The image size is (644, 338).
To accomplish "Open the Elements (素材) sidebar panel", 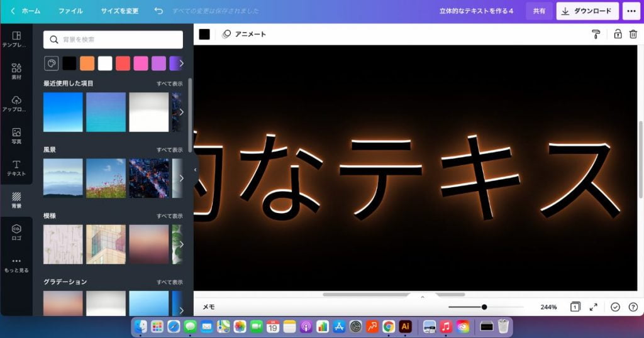I will coord(16,71).
